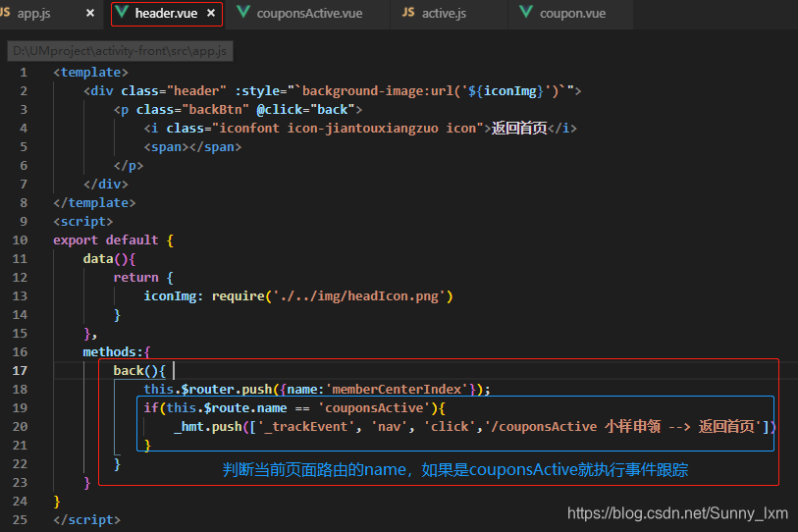This screenshot has width=798, height=532.
Task: Click the 返回首页 text on line 4
Action: pos(518,128)
